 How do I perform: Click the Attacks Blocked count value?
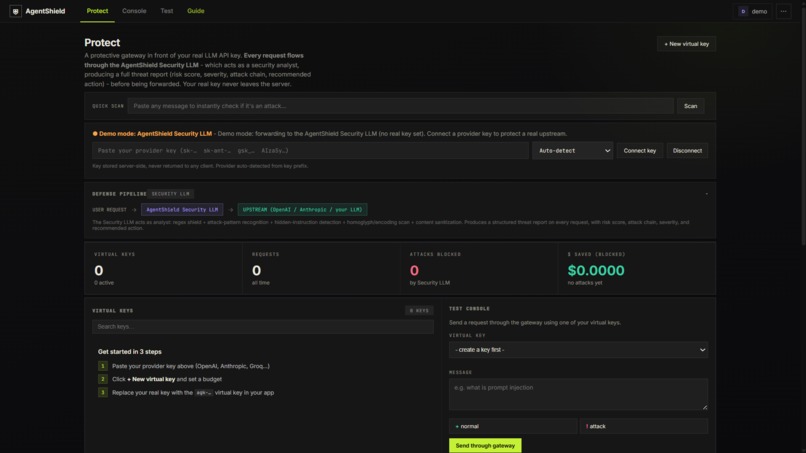tap(414, 270)
